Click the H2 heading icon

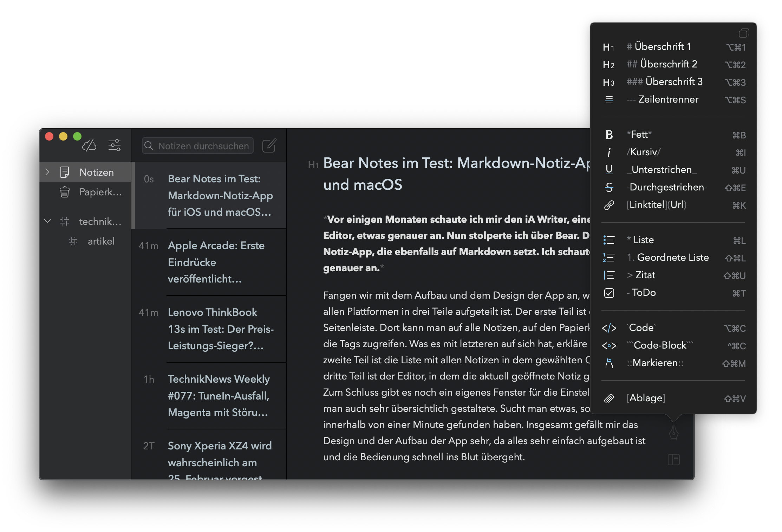(608, 65)
